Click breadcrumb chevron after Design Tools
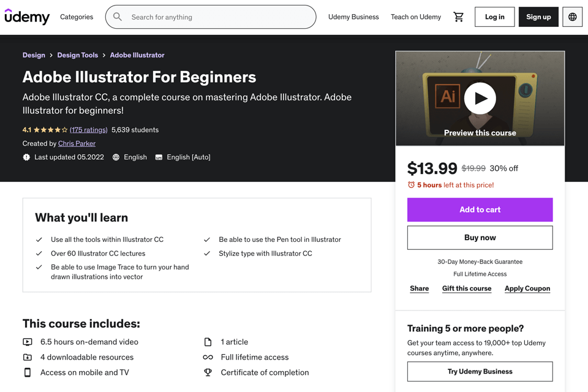This screenshot has width=588, height=392. click(x=104, y=55)
